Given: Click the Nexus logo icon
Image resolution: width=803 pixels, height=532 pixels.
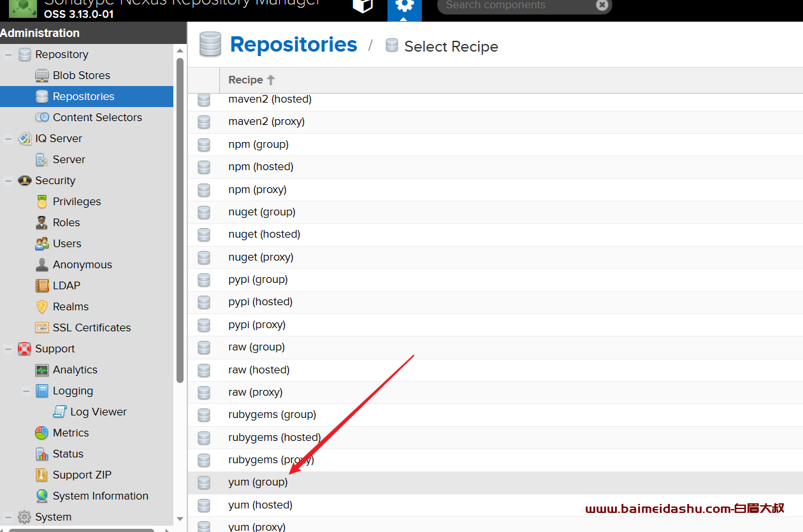Looking at the screenshot, I should 23,8.
